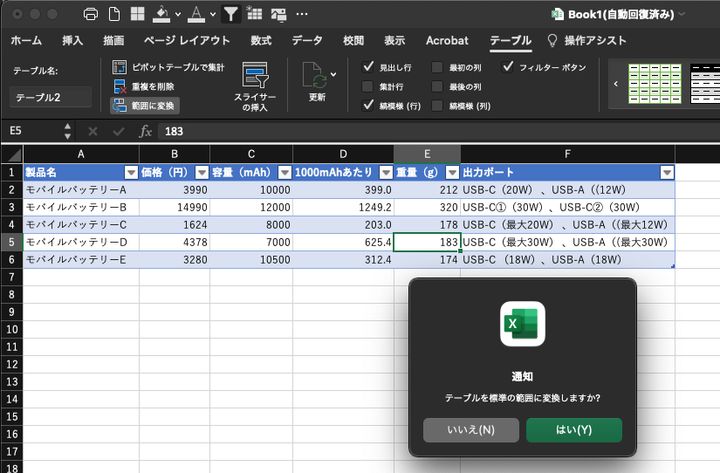Screen dimensions: 720x473
Task: Click the filter funnel icon in the title bar
Action: click(231, 14)
